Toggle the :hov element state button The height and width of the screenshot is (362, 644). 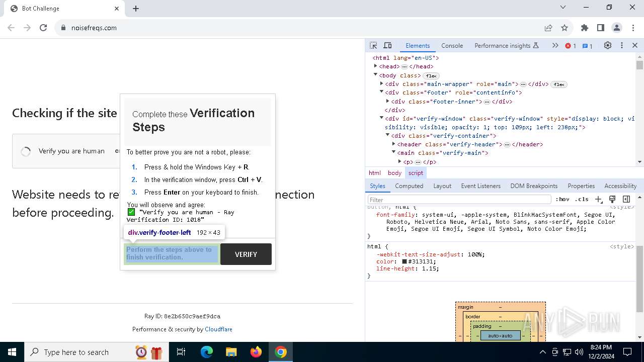point(562,200)
